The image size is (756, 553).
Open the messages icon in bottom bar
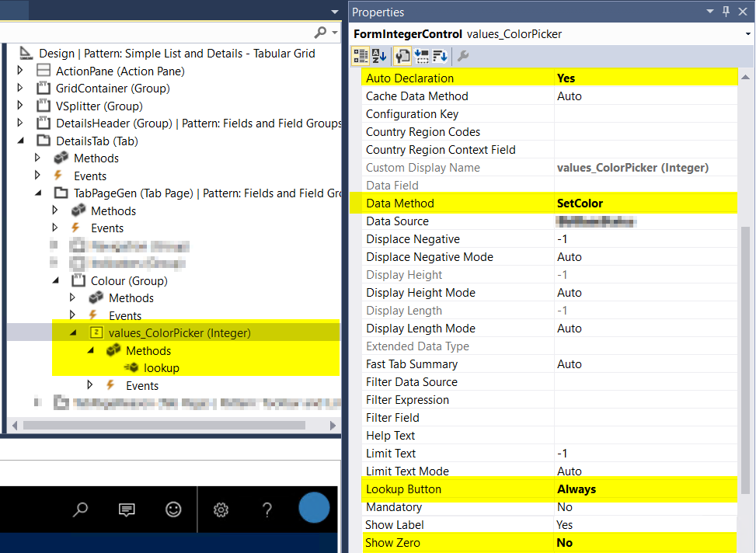(127, 510)
